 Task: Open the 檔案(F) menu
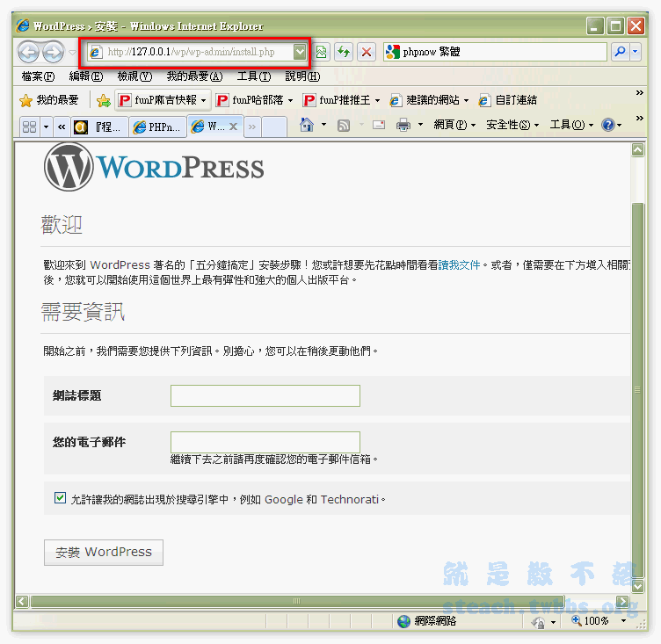[x=38, y=76]
